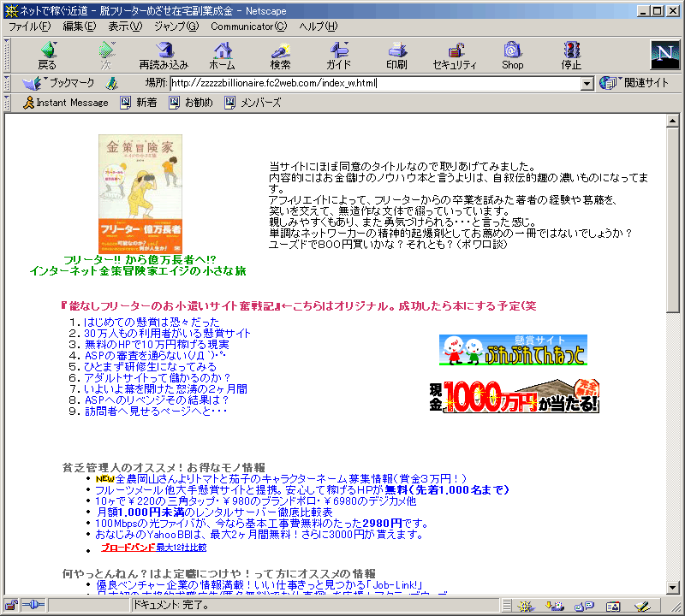Image resolution: width=685 pixels, height=616 pixels.
Task: Open Composer from the component bar
Action: 642,606
